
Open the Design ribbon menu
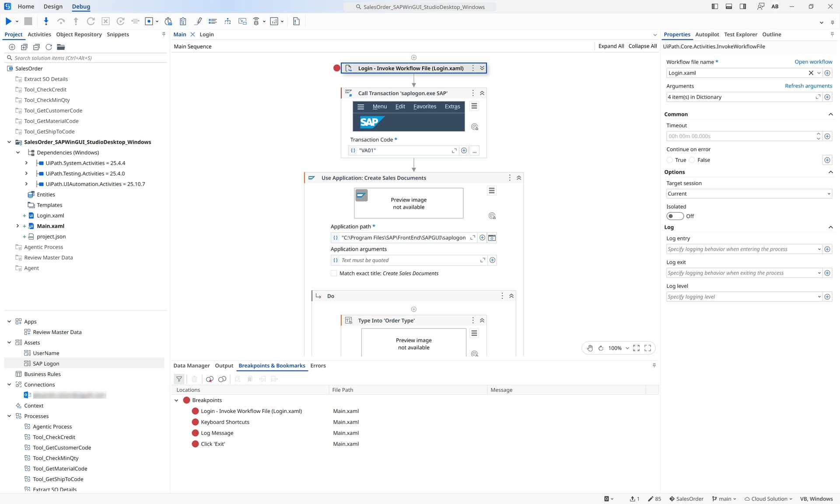pos(52,6)
